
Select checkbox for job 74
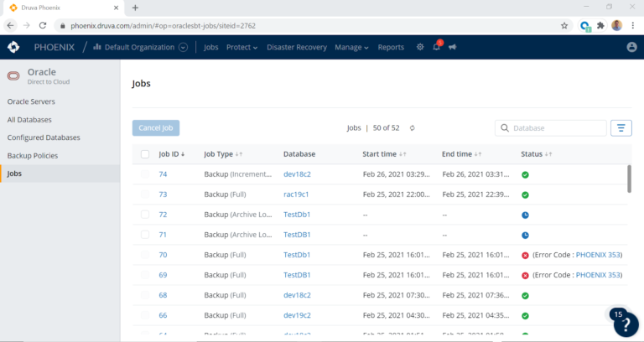[x=145, y=174]
